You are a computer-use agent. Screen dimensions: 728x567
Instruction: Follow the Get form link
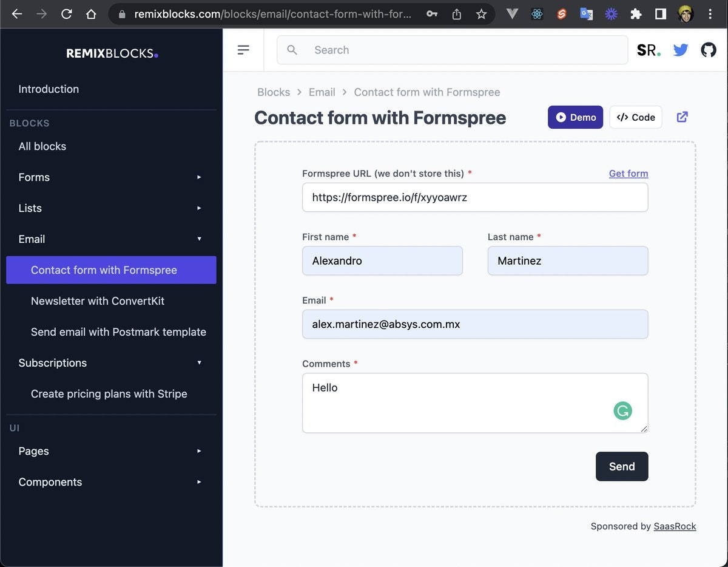click(629, 174)
